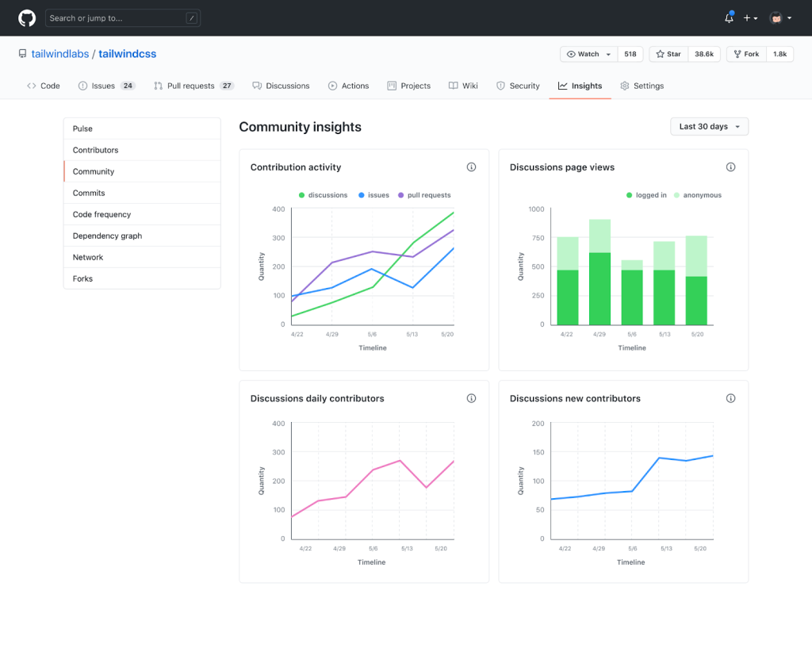Toggle the discussions legend item
The width and height of the screenshot is (812, 652).
323,195
